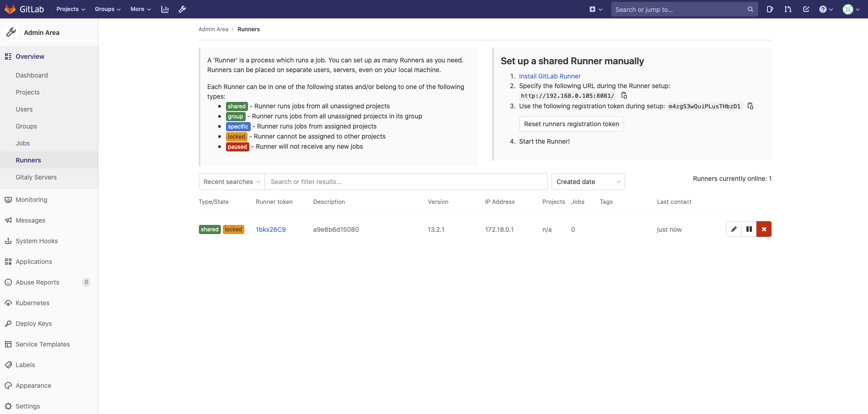Click the Monitoring sidebar icon
Image resolution: width=868 pixels, height=414 pixels.
(x=8, y=200)
